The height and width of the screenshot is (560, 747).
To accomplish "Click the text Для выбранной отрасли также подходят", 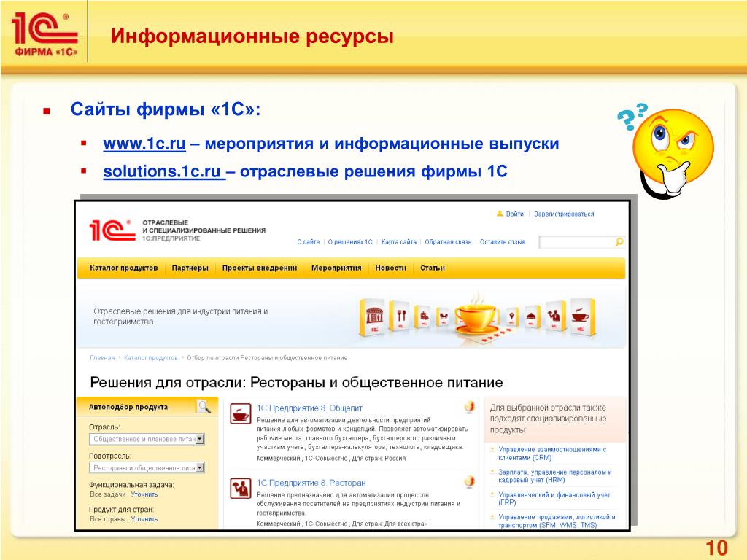I will (549, 419).
